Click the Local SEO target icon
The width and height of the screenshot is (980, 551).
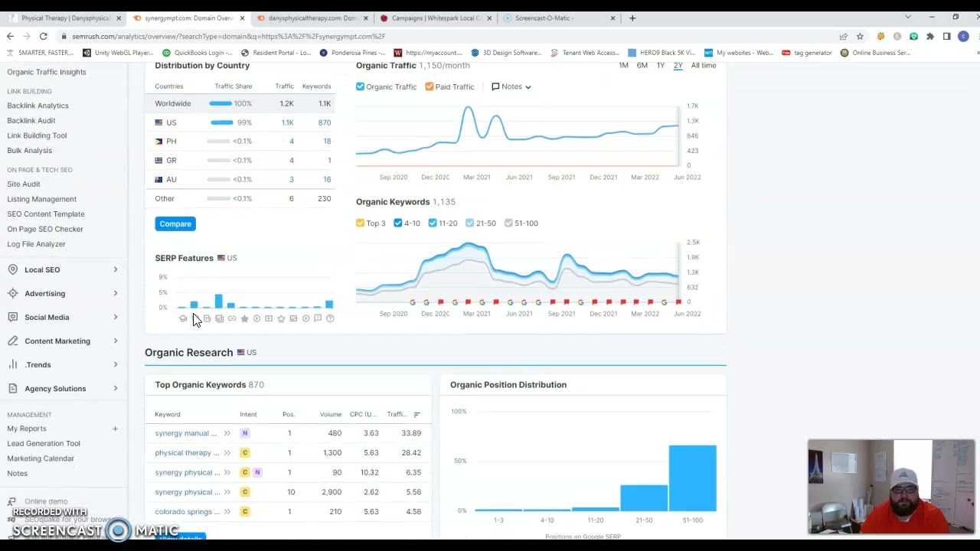[12, 269]
